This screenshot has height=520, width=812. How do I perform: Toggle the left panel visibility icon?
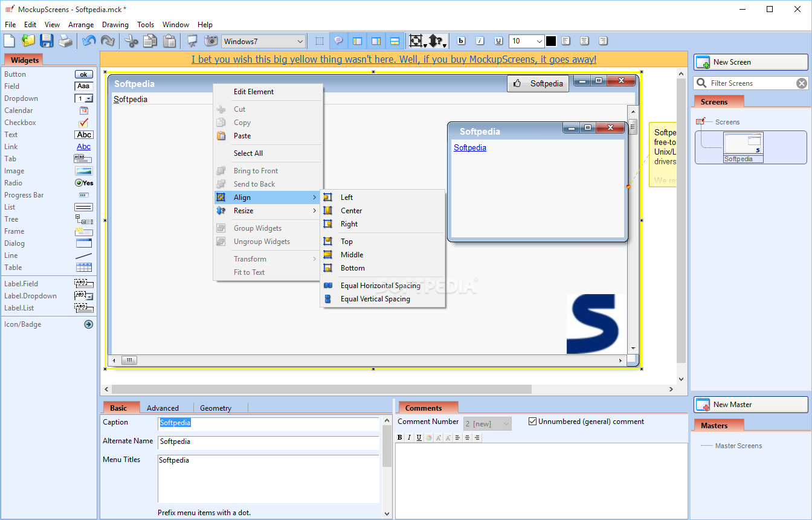tap(357, 41)
